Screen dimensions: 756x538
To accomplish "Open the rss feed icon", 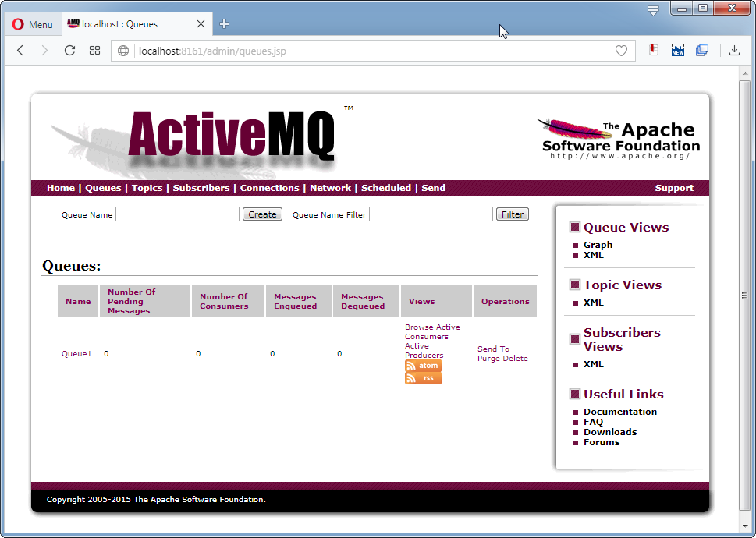I will click(x=424, y=378).
